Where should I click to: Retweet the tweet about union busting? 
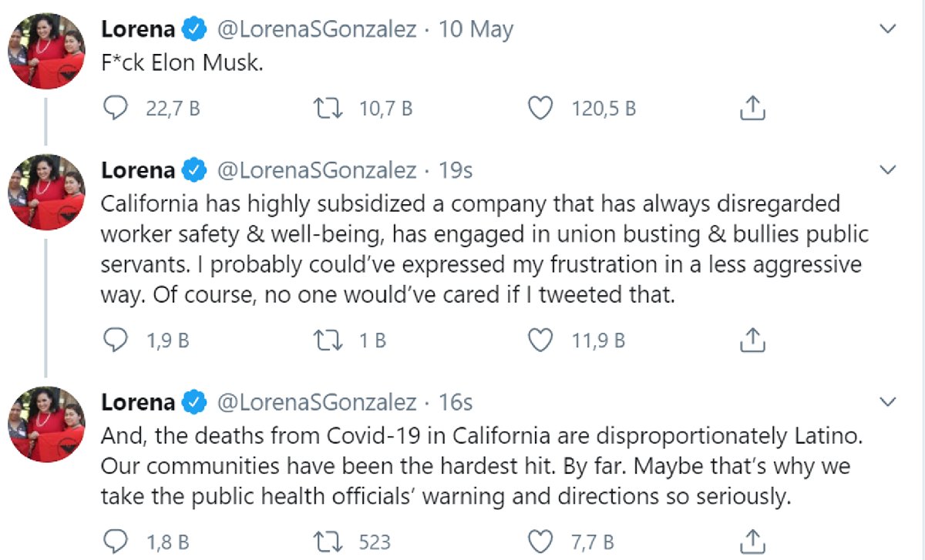pyautogui.click(x=331, y=339)
